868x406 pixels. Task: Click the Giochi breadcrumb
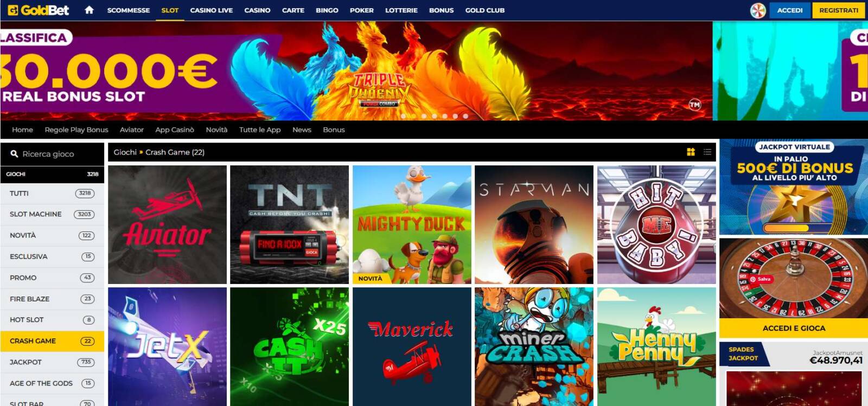[x=125, y=152]
